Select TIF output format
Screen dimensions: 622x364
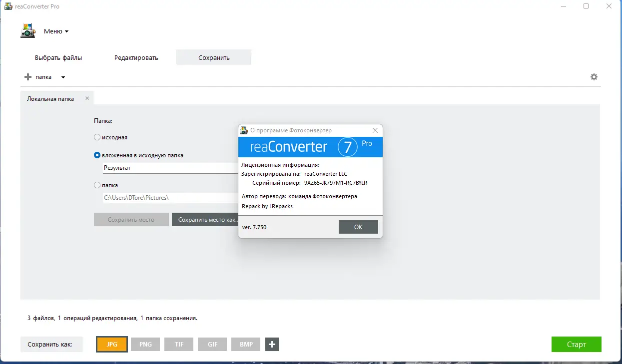click(179, 345)
